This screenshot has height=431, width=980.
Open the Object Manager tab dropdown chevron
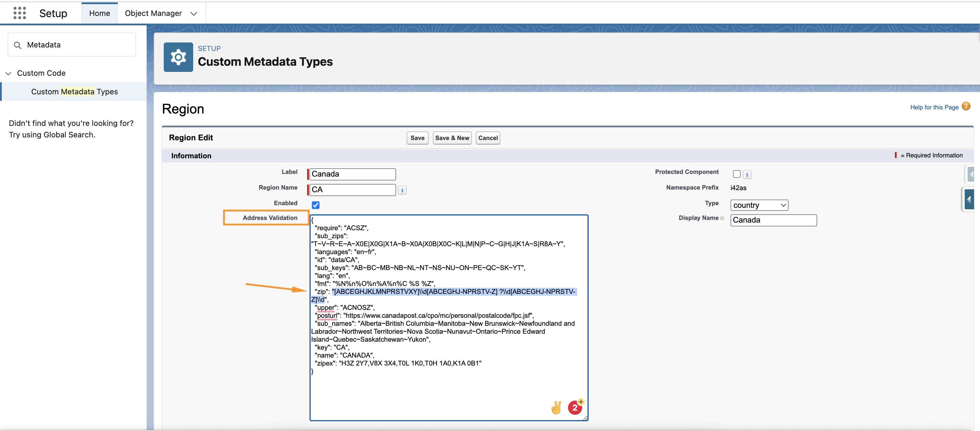point(194,14)
